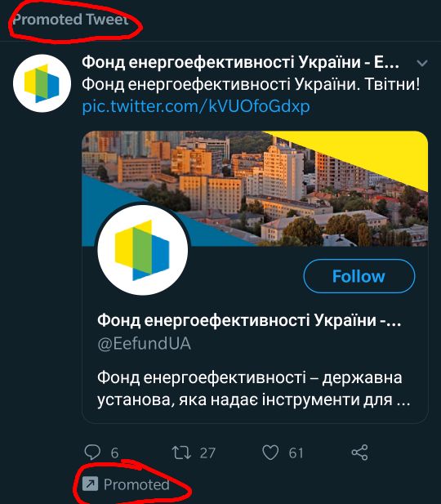Click the Promoted label text below tweet

(x=136, y=484)
